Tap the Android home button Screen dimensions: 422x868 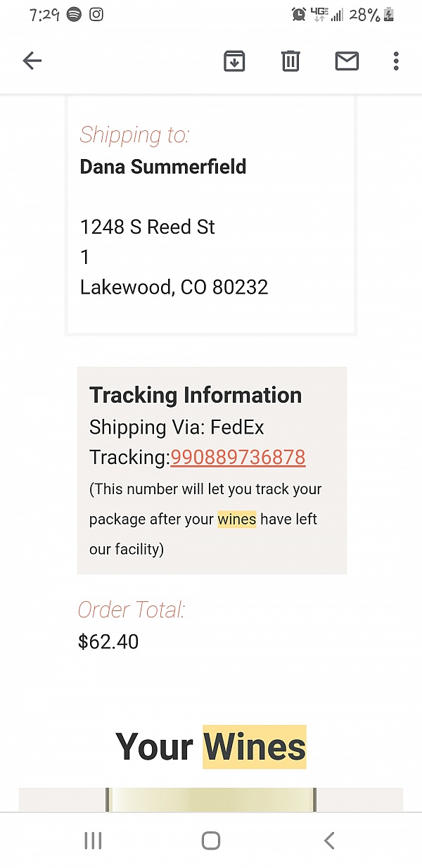click(x=211, y=840)
